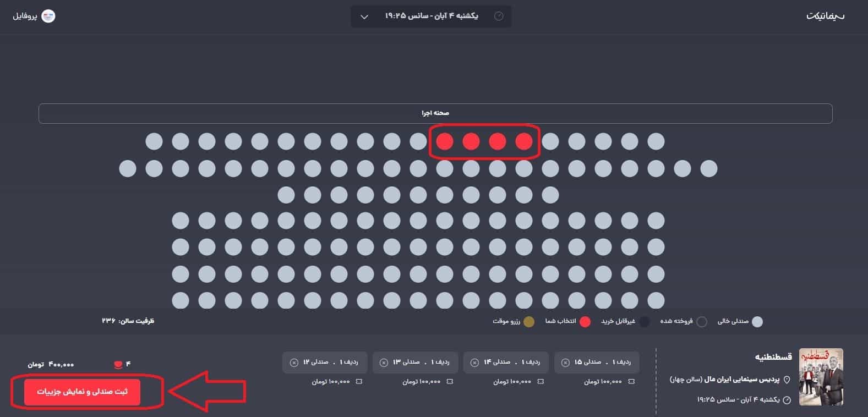868x417 pixels.
Task: Deselect the rightmost red selected seat
Action: [524, 141]
